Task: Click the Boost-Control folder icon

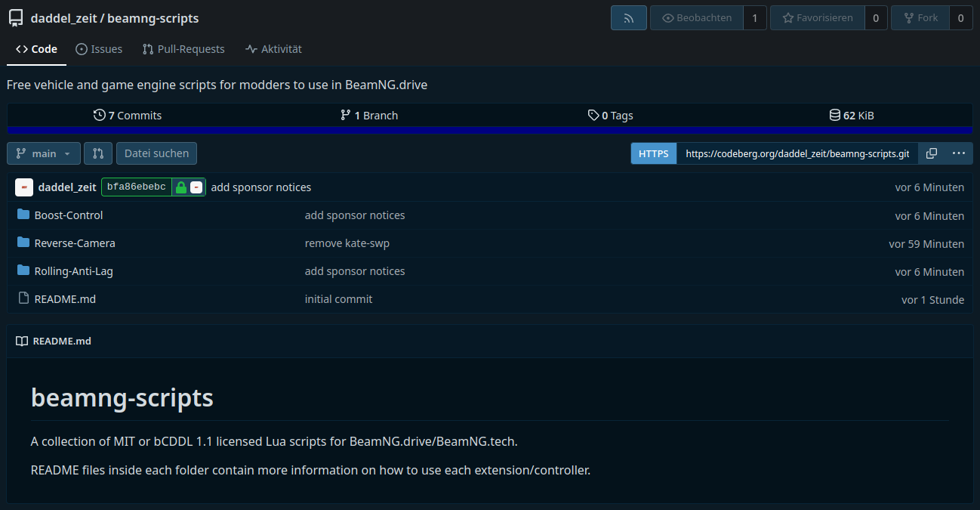Action: coord(23,215)
